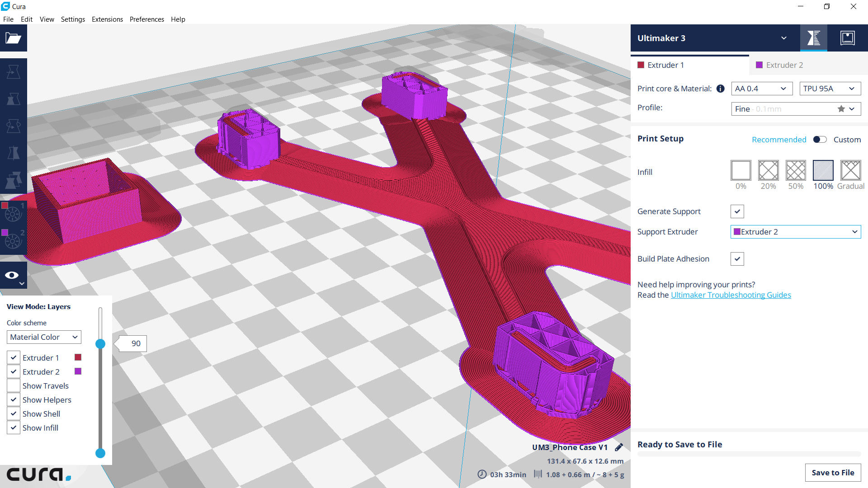Click the UM3_Phone Case V1 job name

(x=570, y=447)
